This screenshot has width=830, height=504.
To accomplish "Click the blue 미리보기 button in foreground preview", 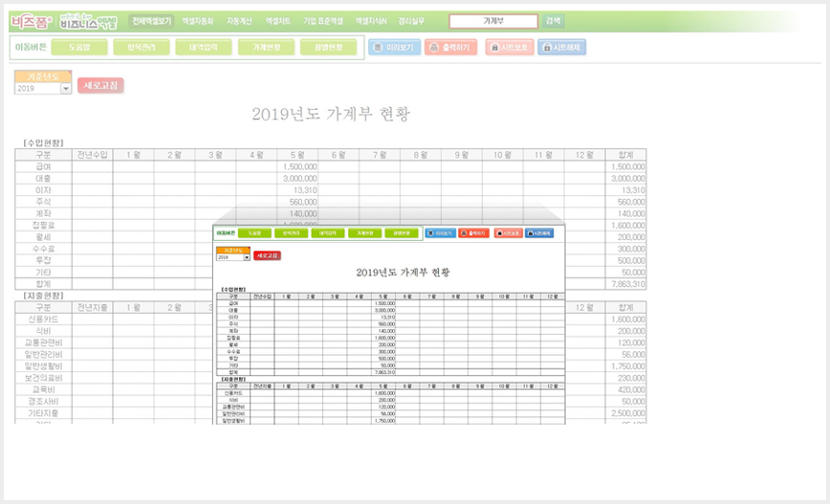I will (x=441, y=233).
